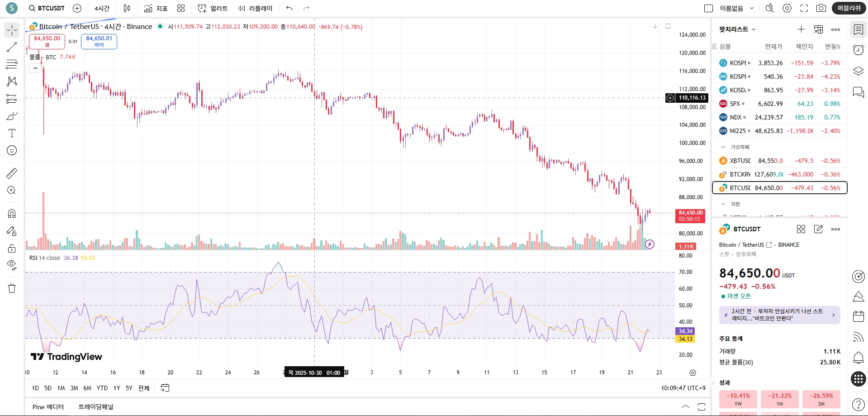Open indicator templates grid menu
Viewport: 868px width, 416px height.
coord(181,8)
